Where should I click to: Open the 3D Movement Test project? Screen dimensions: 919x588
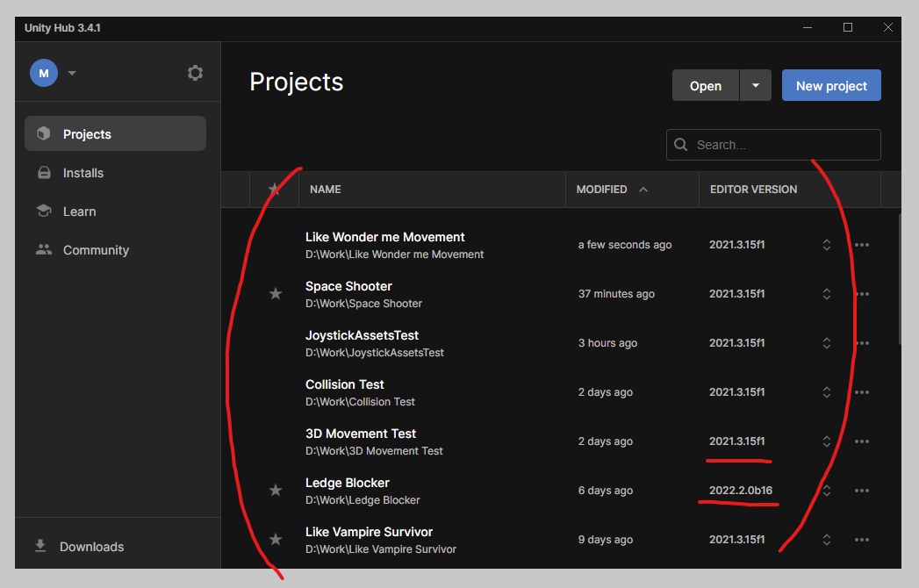tap(361, 434)
